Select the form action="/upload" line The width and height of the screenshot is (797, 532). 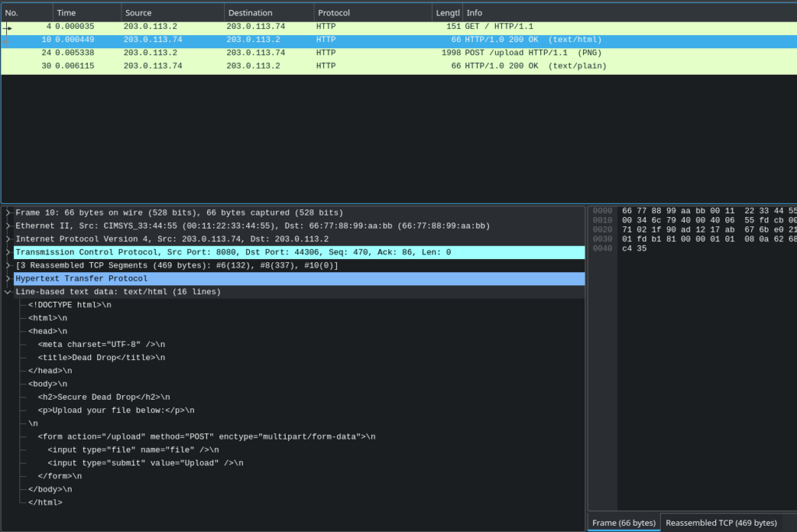[206, 436]
